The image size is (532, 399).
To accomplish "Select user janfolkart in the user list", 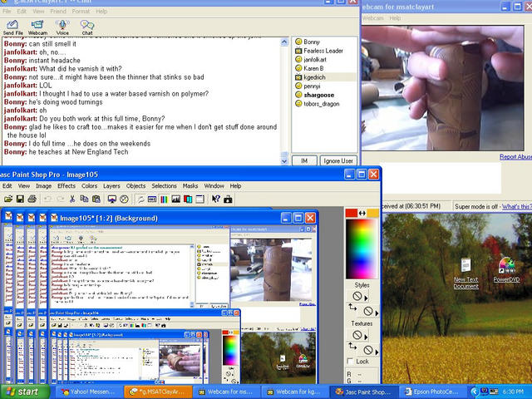I will coord(314,60).
